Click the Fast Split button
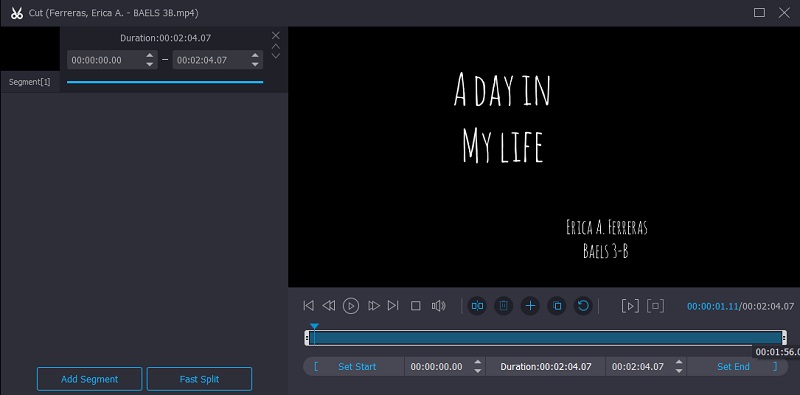The height and width of the screenshot is (395, 800). [199, 379]
